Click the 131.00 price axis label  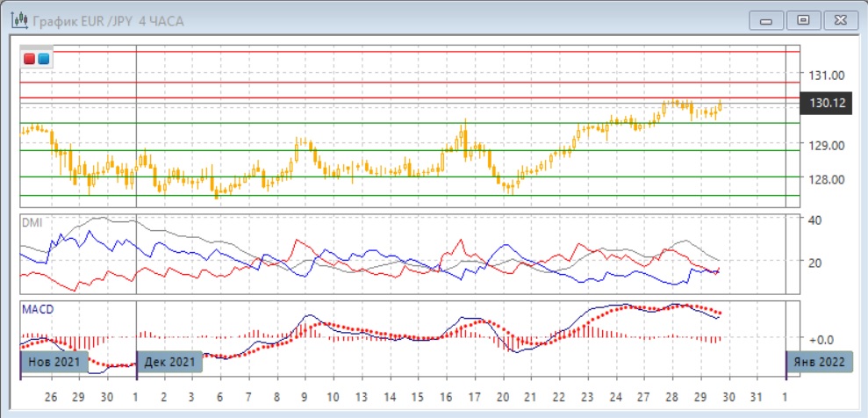(826, 75)
